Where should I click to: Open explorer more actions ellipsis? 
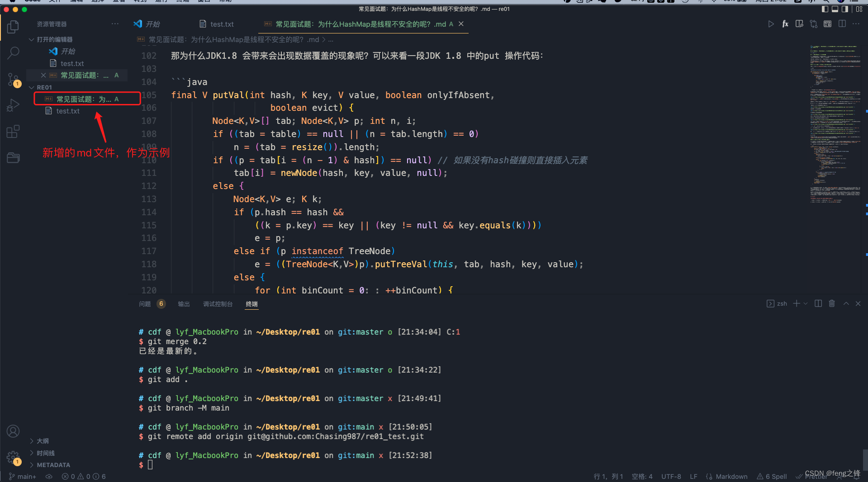[115, 24]
